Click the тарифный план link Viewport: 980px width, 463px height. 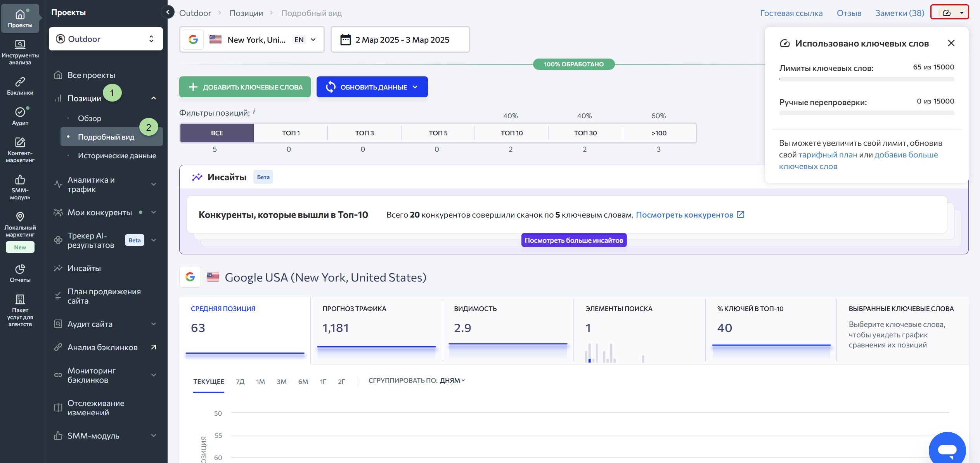pos(828,155)
